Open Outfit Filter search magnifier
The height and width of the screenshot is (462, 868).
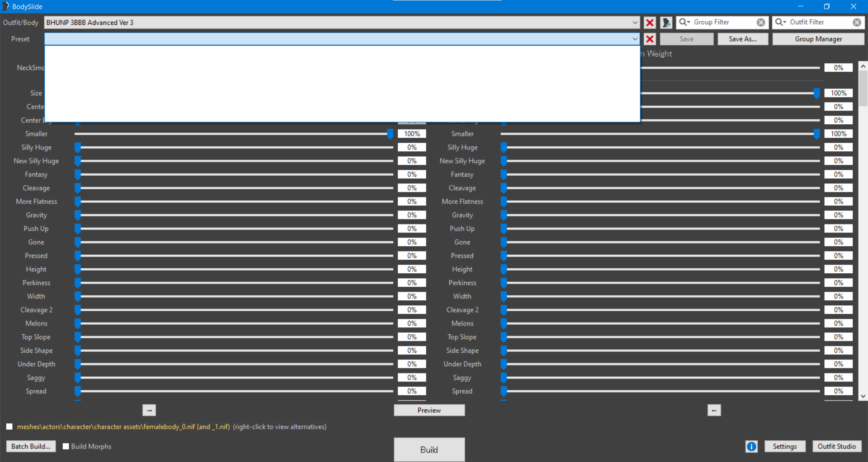coord(781,22)
